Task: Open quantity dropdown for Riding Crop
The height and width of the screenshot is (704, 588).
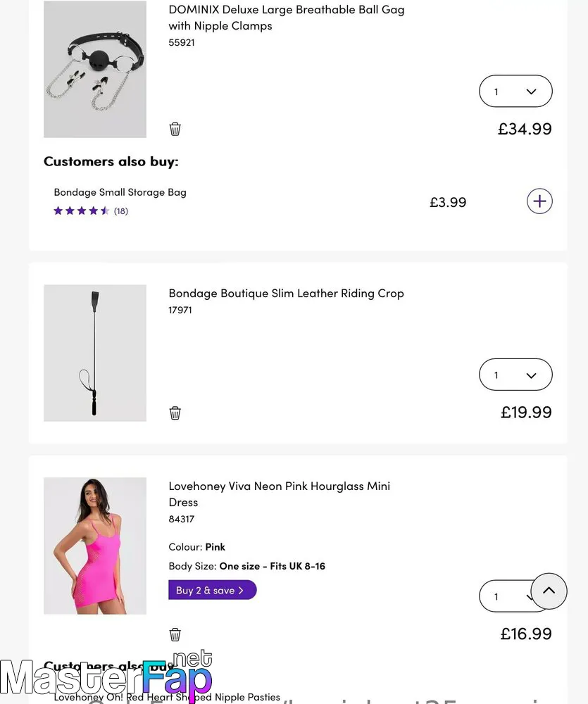Action: (515, 375)
